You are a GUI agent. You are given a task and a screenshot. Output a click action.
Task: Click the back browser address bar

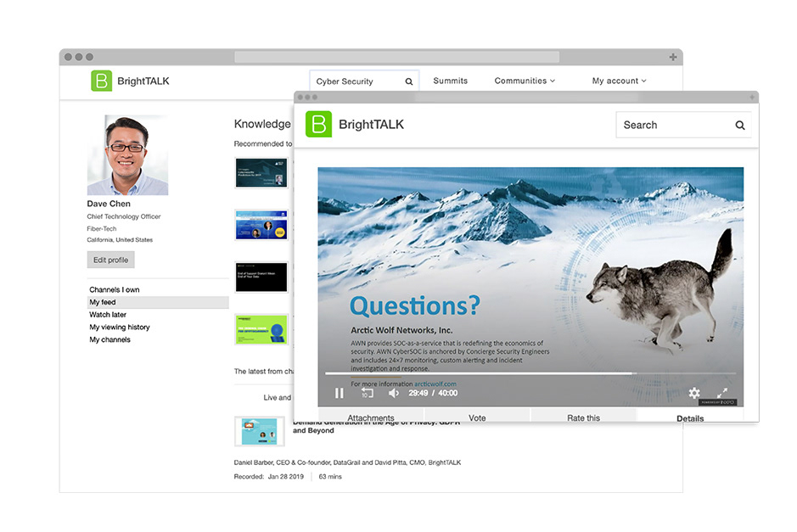click(x=397, y=57)
